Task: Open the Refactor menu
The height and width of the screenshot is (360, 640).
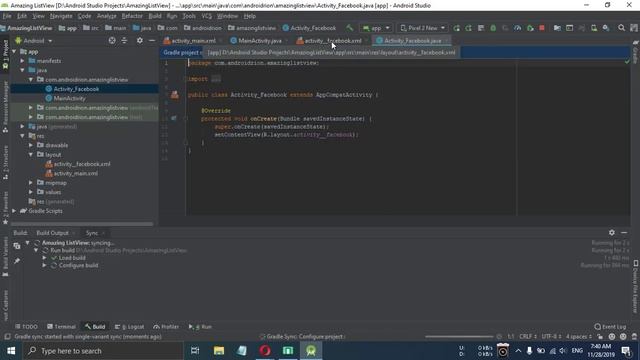Action: (x=132, y=16)
